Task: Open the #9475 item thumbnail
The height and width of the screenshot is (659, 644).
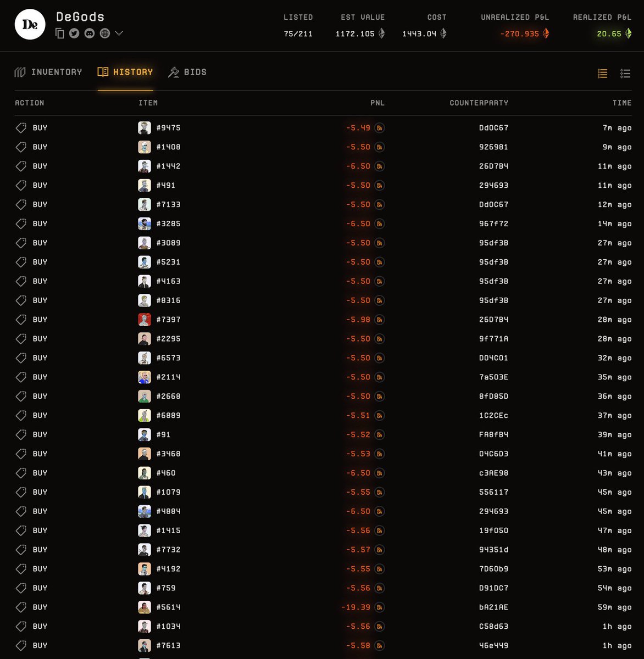Action: tap(145, 128)
